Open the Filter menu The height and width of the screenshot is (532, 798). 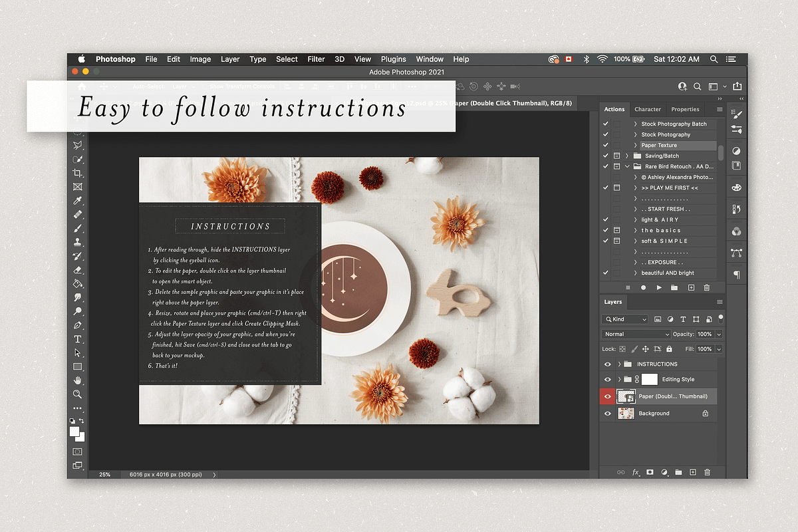pyautogui.click(x=317, y=59)
